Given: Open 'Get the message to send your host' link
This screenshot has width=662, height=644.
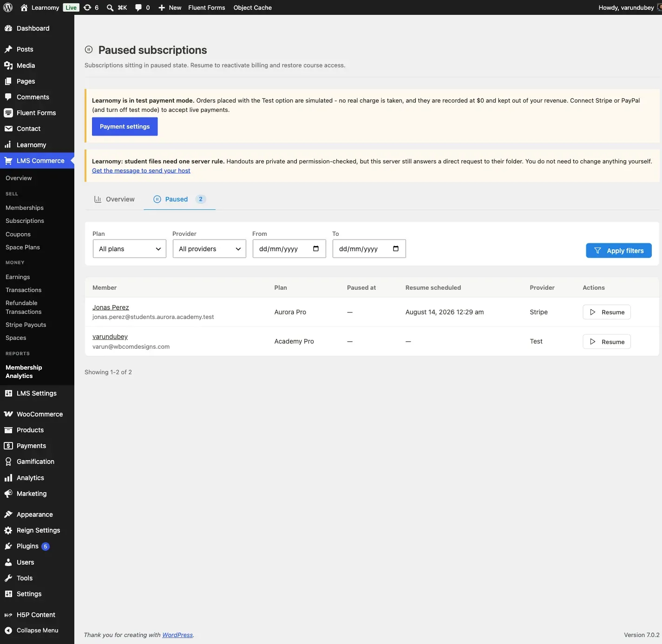Looking at the screenshot, I should coord(141,171).
